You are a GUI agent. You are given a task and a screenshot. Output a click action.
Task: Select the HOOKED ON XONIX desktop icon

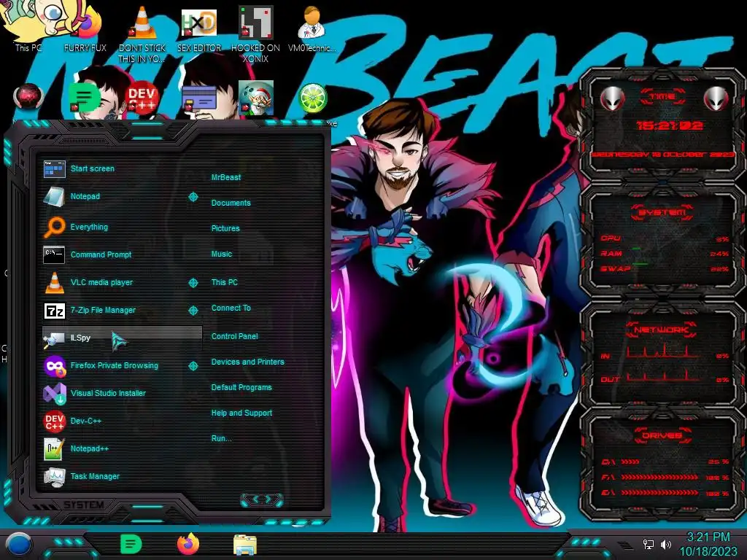pyautogui.click(x=255, y=34)
